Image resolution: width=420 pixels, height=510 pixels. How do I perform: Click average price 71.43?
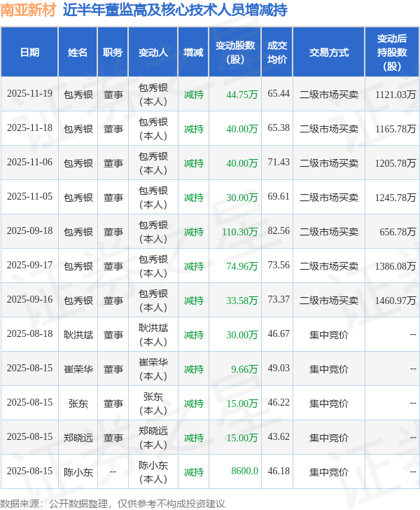point(279,163)
